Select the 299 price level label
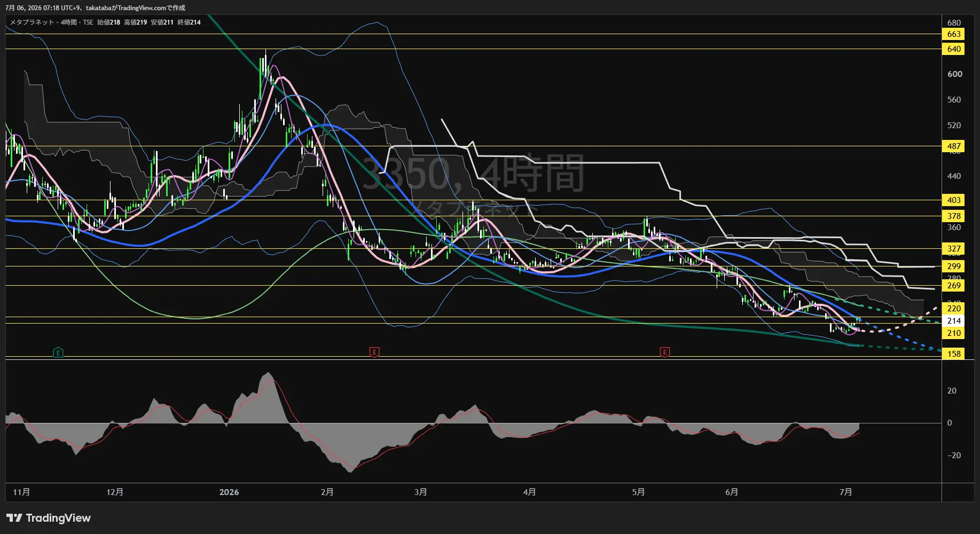 pos(954,266)
